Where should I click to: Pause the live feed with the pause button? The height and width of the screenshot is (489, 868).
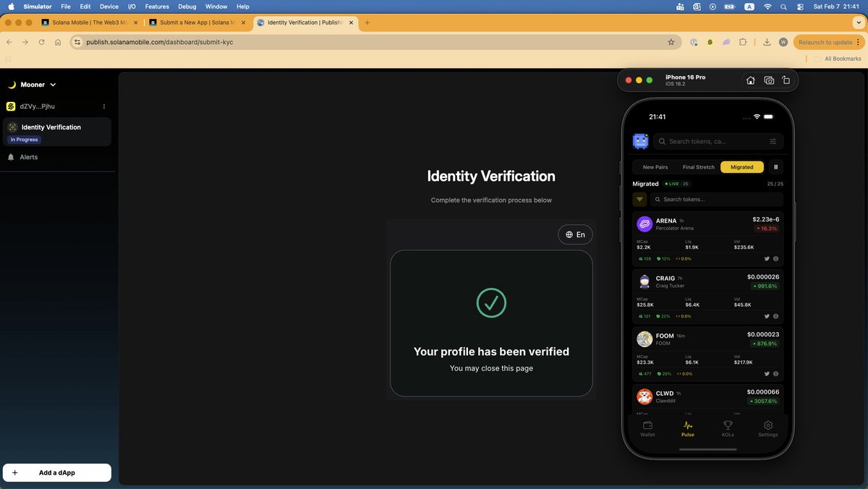click(x=775, y=167)
